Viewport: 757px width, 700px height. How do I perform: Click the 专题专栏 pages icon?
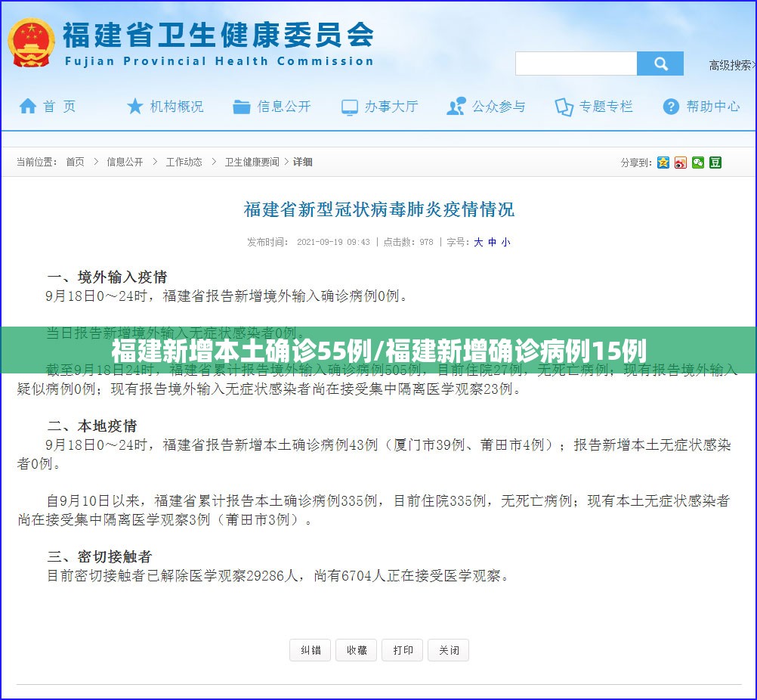coord(564,107)
